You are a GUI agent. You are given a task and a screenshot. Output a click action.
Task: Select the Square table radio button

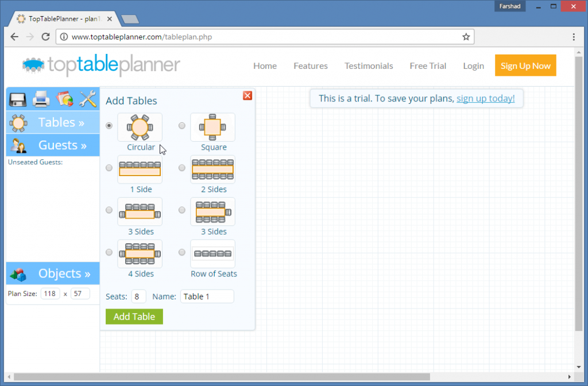182,126
